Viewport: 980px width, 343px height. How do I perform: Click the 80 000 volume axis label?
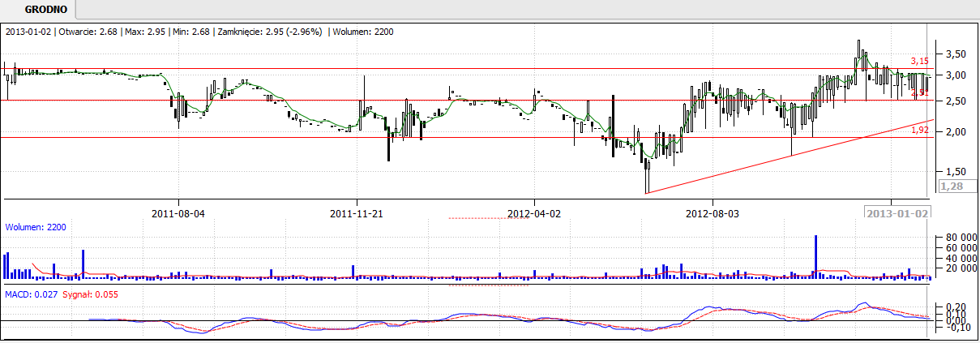(x=956, y=238)
